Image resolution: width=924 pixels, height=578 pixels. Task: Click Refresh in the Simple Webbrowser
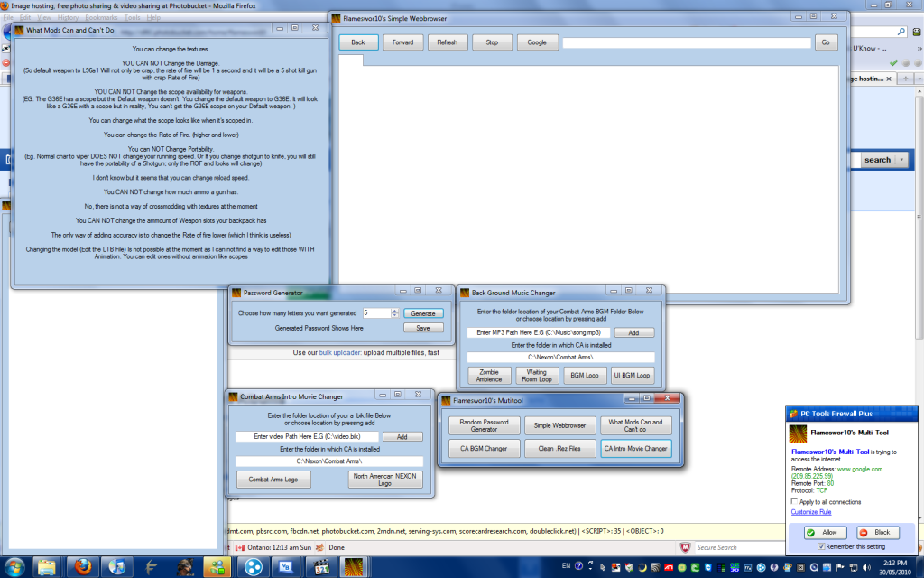(x=448, y=42)
